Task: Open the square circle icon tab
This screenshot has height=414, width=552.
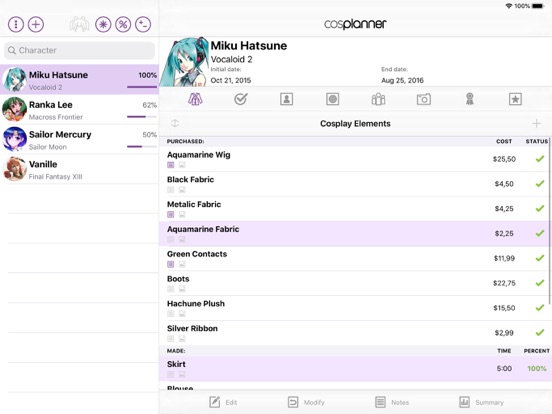Action: click(x=333, y=99)
